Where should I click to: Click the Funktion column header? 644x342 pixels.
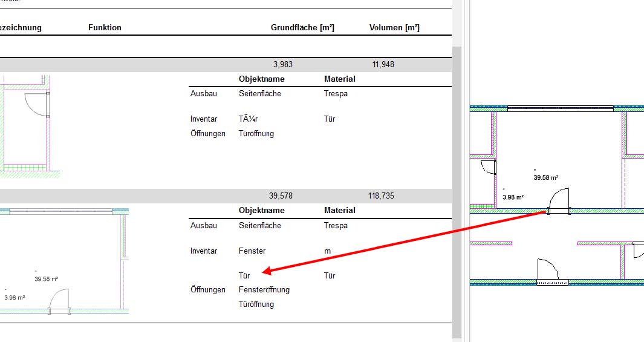click(x=105, y=27)
